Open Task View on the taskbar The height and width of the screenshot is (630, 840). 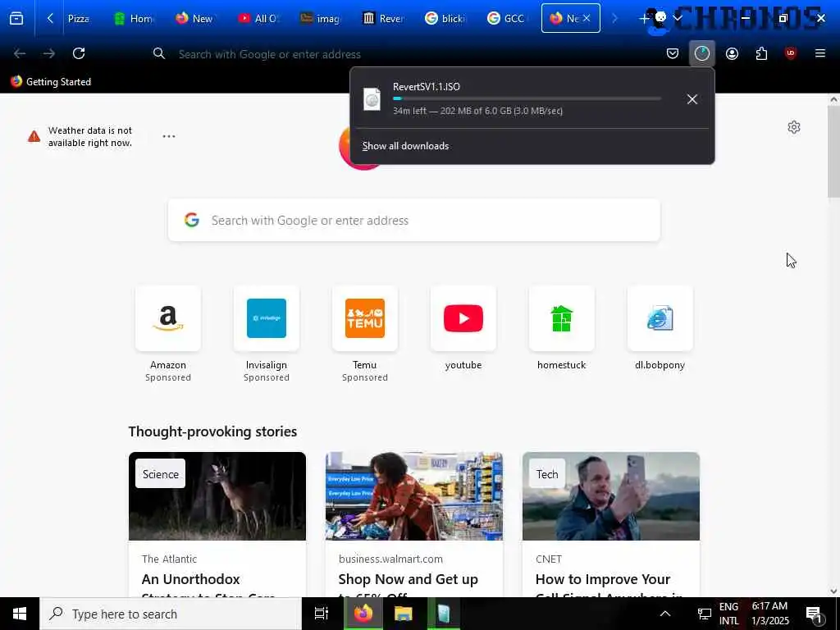[x=322, y=614]
